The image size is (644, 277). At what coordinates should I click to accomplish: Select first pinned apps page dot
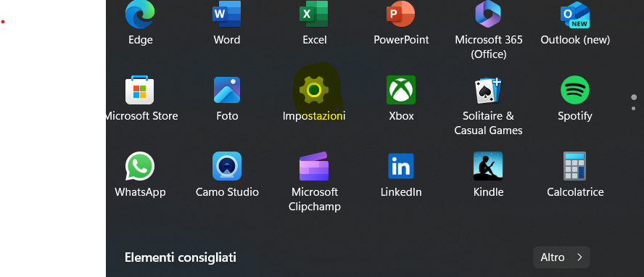tap(634, 97)
